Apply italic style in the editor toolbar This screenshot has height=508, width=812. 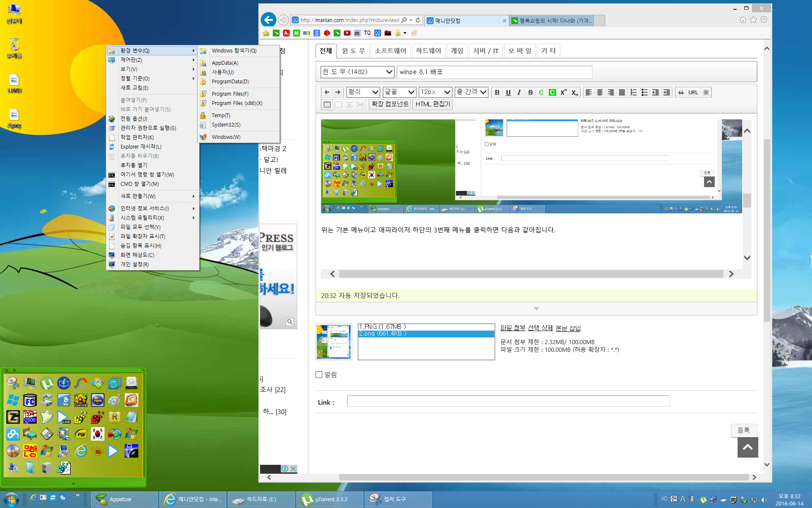[519, 92]
